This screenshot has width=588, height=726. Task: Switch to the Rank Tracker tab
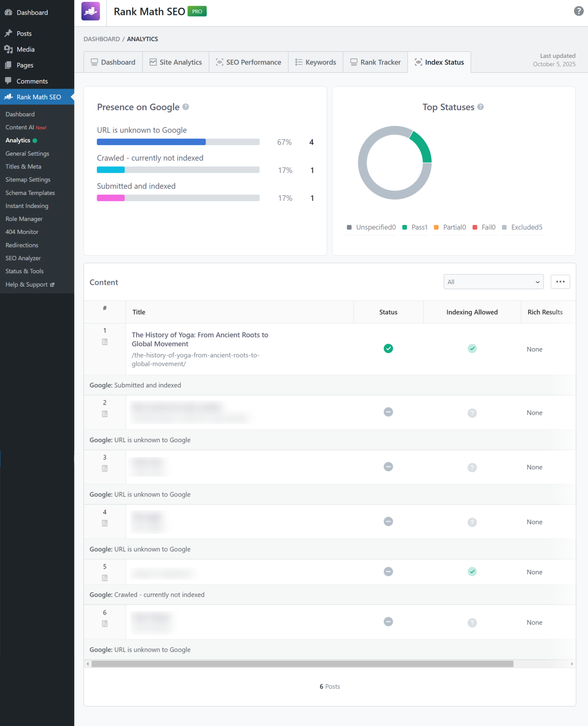click(x=375, y=62)
